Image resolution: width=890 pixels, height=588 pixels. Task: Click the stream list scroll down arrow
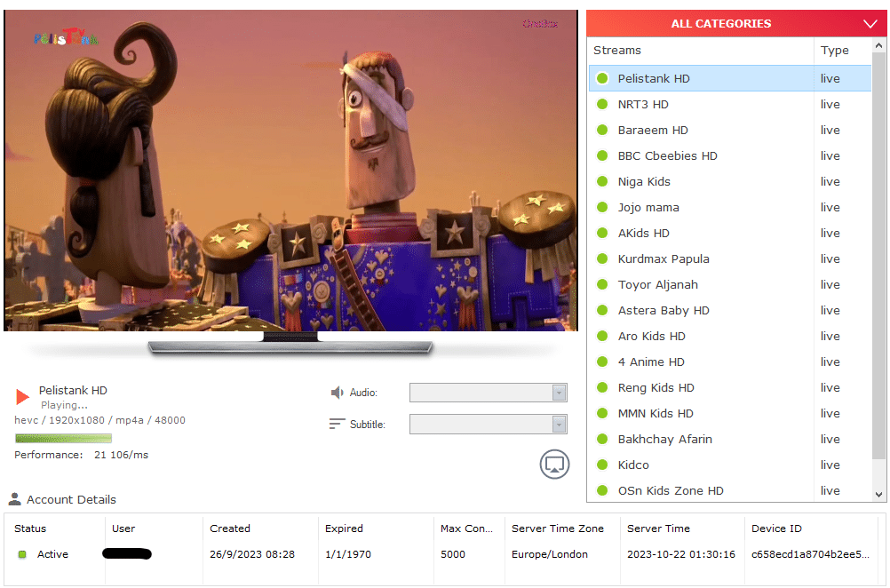point(878,495)
